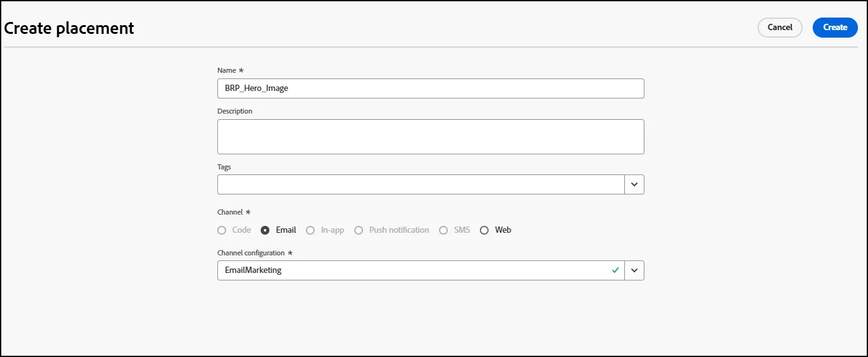Viewport: 868px width, 357px height.
Task: Click the green validation checkmark icon
Action: pos(616,270)
